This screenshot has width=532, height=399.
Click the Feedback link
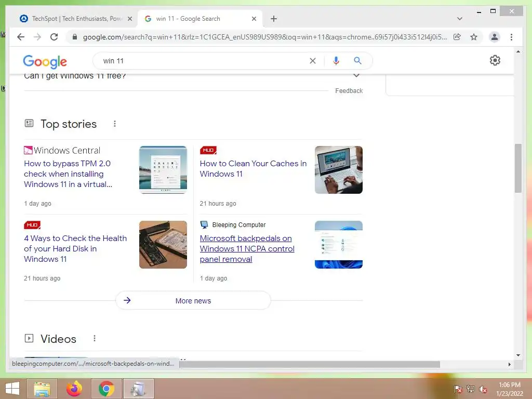tap(349, 90)
